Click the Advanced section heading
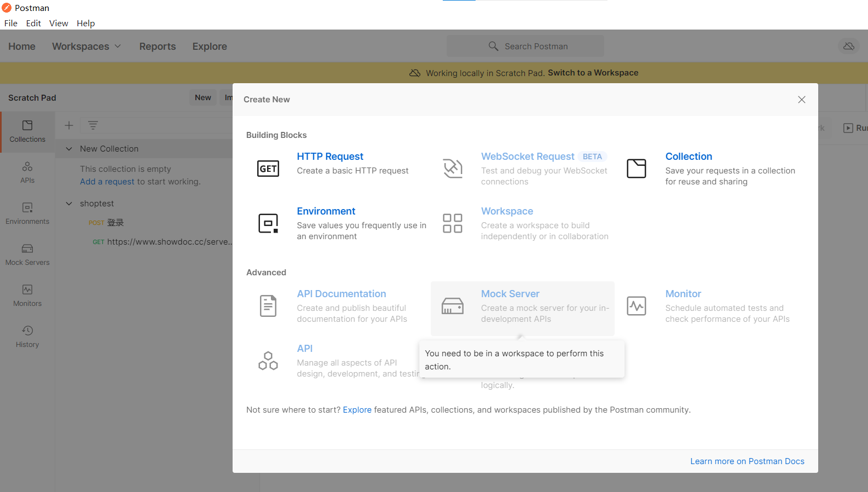This screenshot has height=492, width=868. click(266, 273)
